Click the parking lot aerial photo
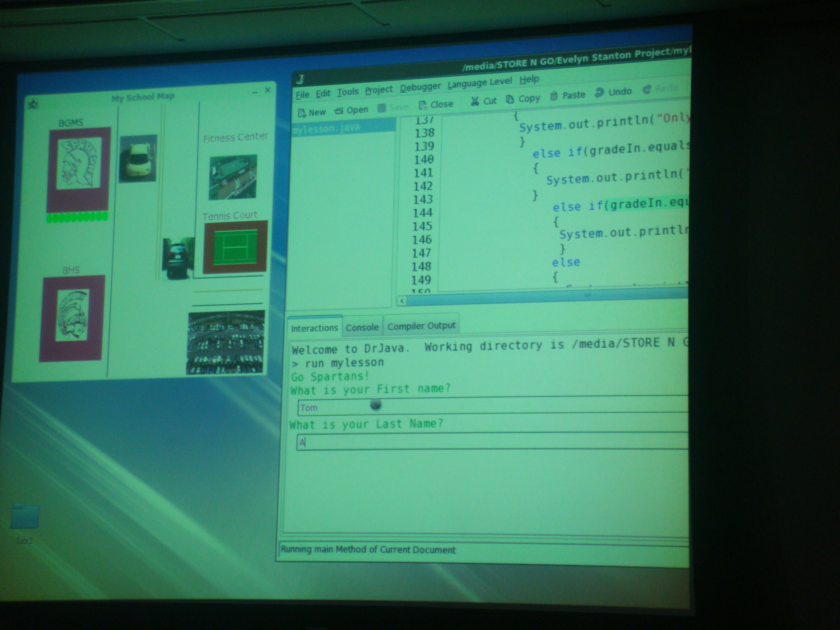The width and height of the screenshot is (840, 630). pos(226,343)
